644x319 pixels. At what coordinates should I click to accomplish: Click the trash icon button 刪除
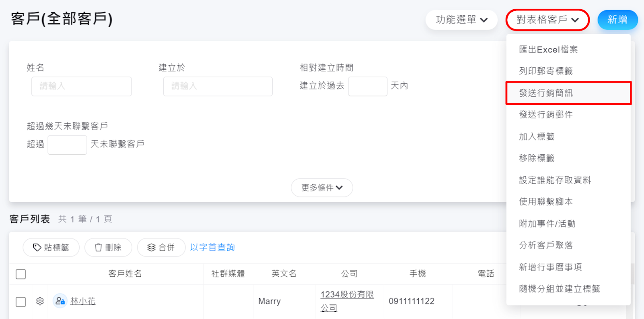[x=108, y=247]
